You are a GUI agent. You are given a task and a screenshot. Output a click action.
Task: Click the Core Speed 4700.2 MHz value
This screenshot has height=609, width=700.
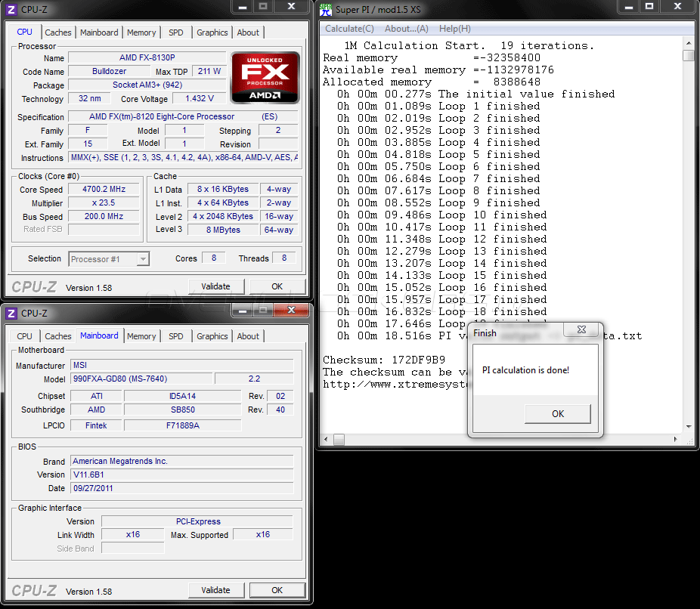[x=104, y=189]
